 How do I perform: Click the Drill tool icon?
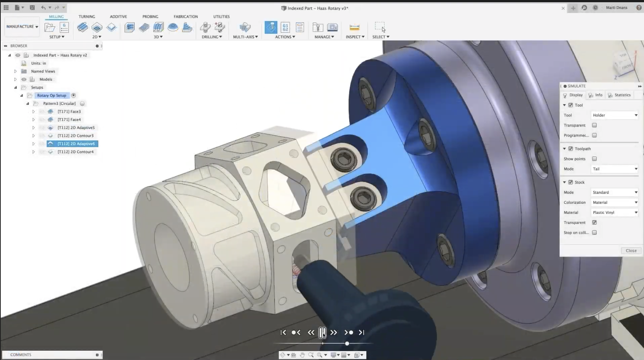(x=205, y=27)
